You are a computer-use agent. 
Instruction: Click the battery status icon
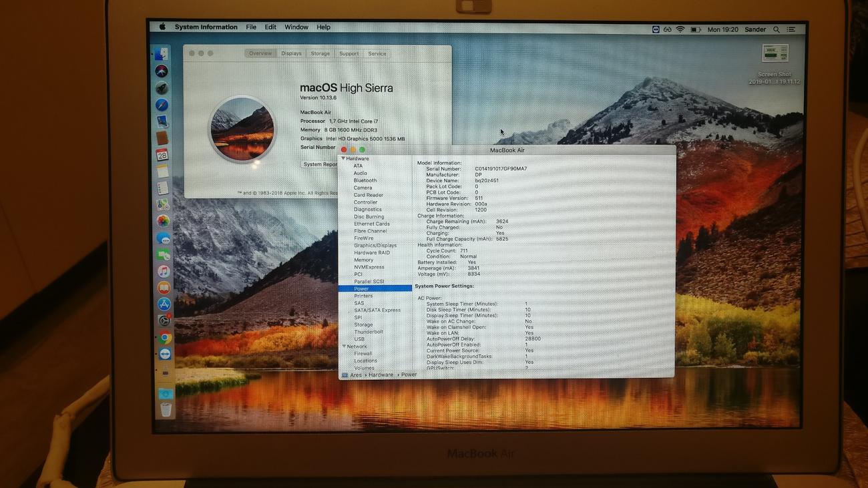tap(695, 29)
